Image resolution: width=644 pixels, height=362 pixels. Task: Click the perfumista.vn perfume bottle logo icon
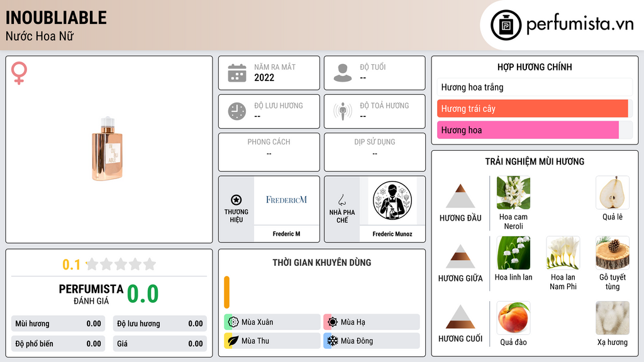click(x=506, y=25)
